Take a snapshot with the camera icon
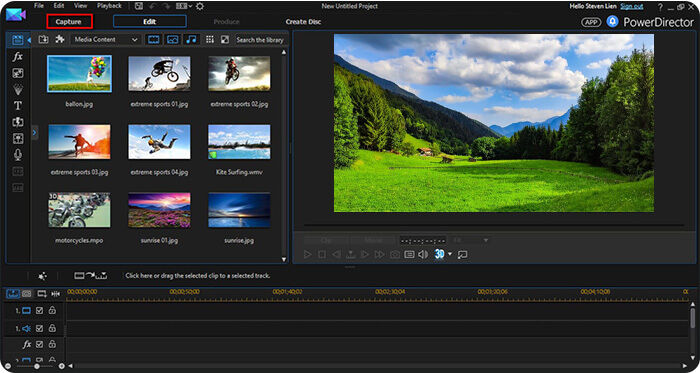This screenshot has height=373, width=700. (395, 254)
